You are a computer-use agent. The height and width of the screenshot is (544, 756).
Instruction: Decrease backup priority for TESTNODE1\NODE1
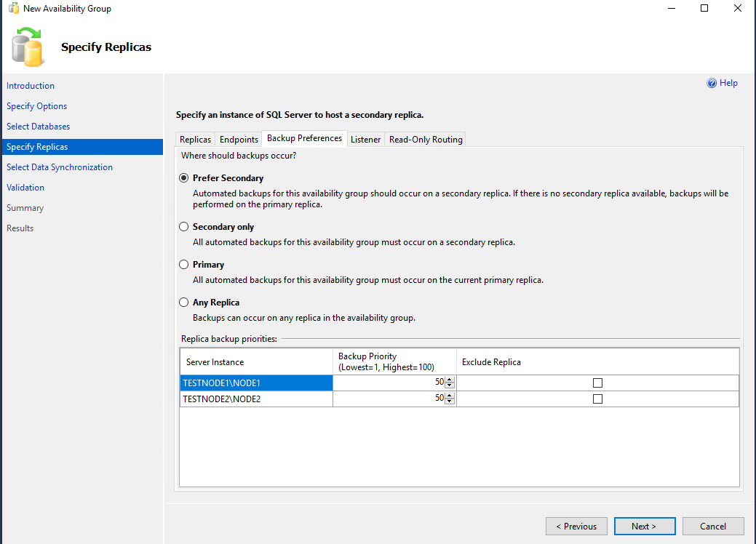point(450,385)
